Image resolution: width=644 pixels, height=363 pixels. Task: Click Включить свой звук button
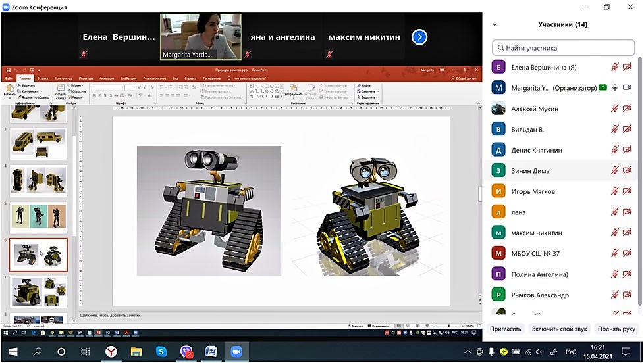click(x=560, y=329)
